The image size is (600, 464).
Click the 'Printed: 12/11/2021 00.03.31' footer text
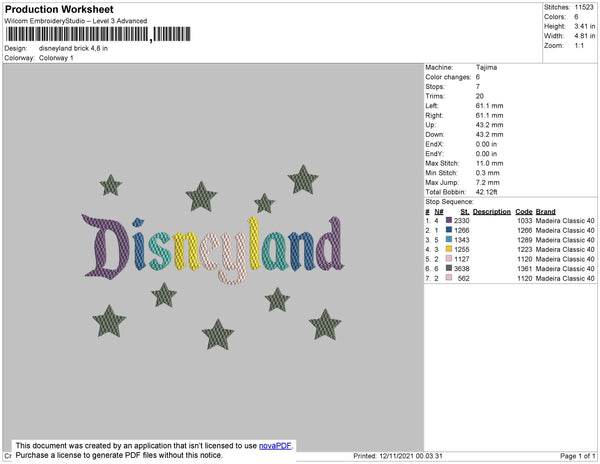click(x=398, y=456)
